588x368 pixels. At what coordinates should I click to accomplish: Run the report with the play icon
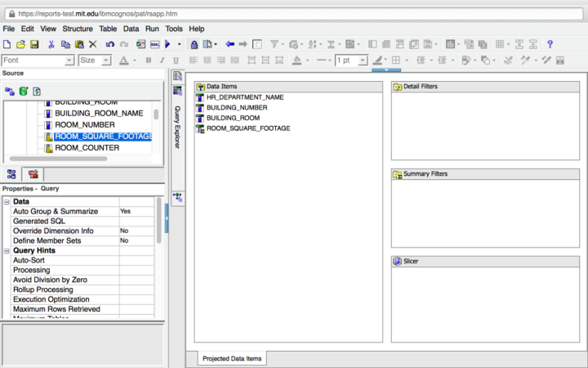(x=167, y=44)
